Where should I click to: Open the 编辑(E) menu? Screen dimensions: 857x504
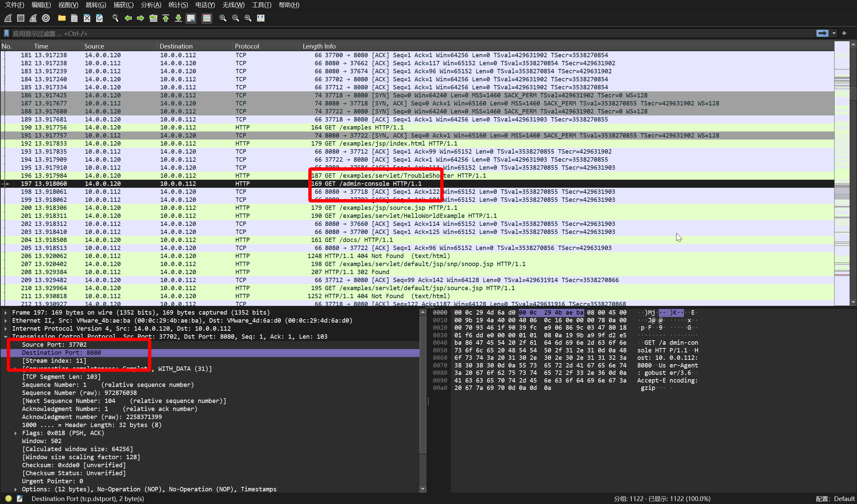41,5
